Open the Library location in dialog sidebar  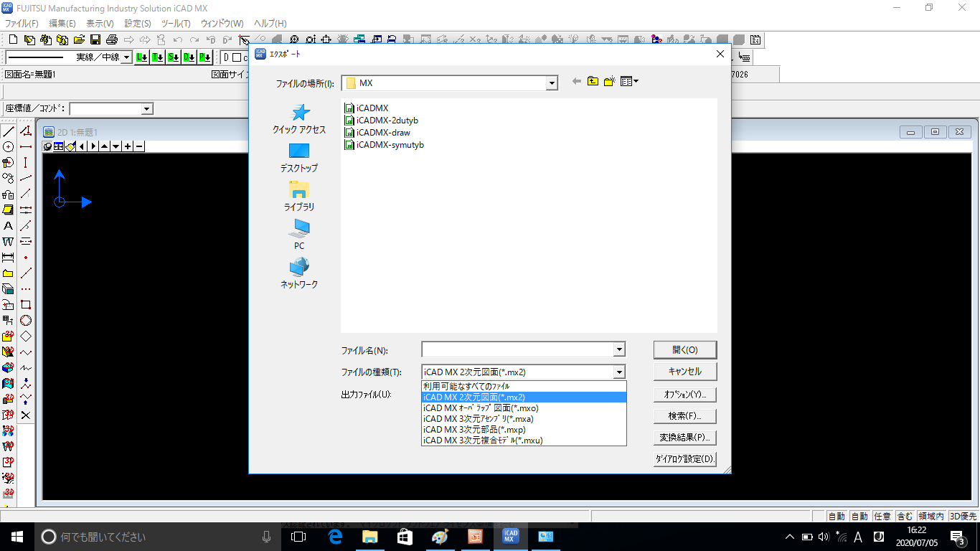(299, 197)
